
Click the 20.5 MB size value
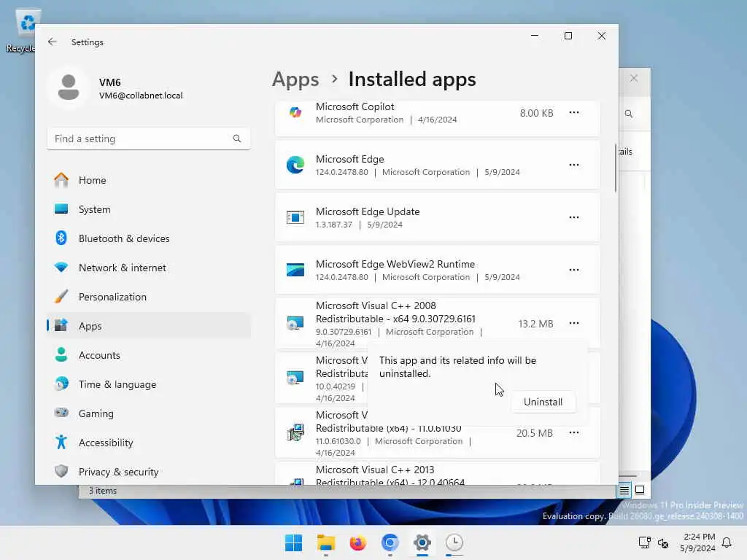tap(535, 433)
